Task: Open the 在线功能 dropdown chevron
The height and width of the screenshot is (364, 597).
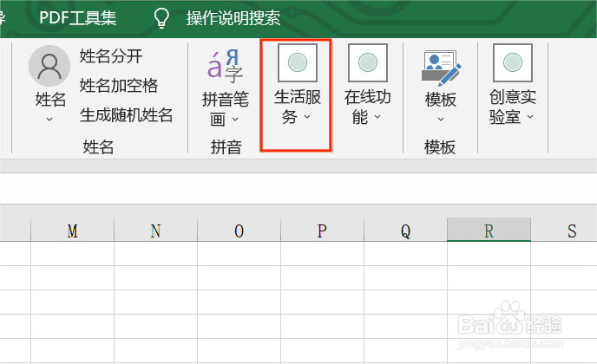Action: tap(377, 116)
